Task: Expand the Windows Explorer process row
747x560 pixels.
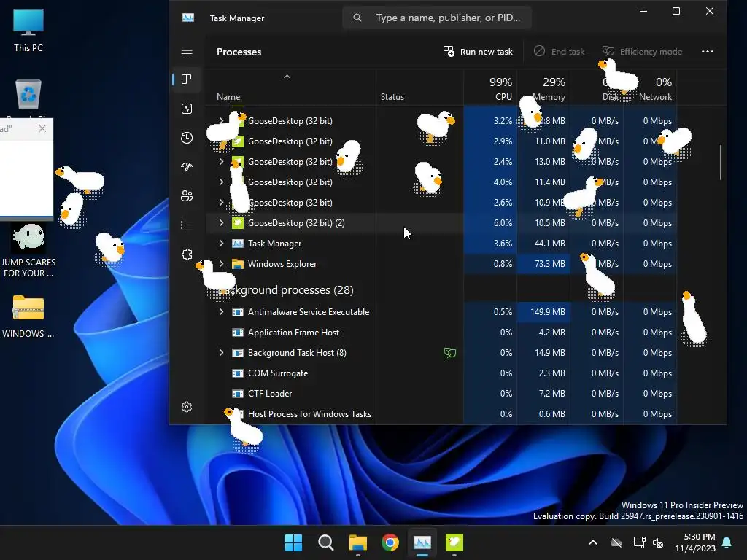Action: point(221,264)
